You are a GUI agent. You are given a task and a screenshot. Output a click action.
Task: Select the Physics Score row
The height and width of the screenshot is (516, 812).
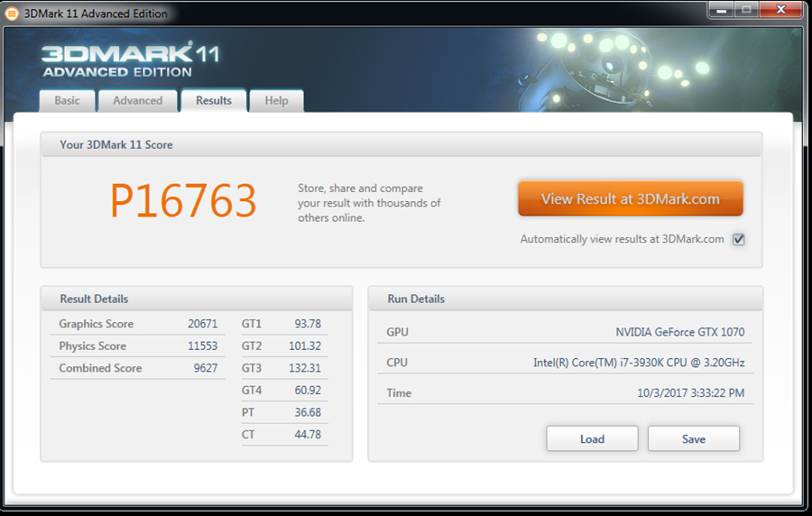pyautogui.click(x=135, y=346)
